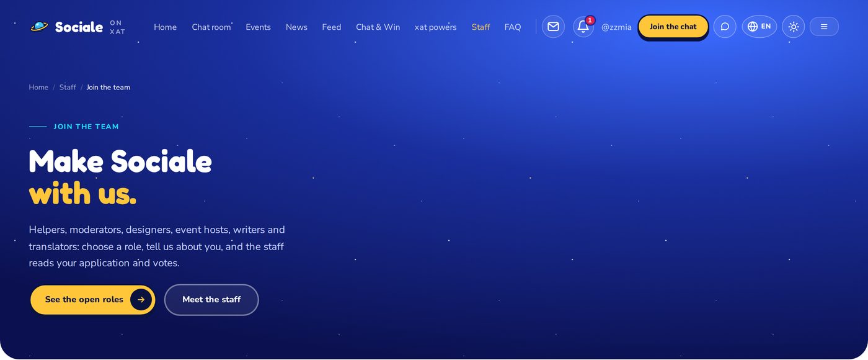The image size is (868, 360).
Task: Click the ON XAT tagline
Action: [117, 27]
